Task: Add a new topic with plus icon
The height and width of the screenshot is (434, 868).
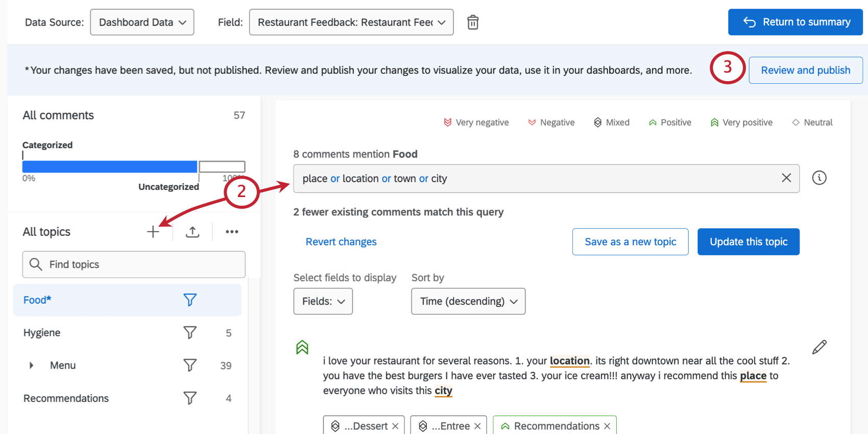Action: [x=153, y=232]
